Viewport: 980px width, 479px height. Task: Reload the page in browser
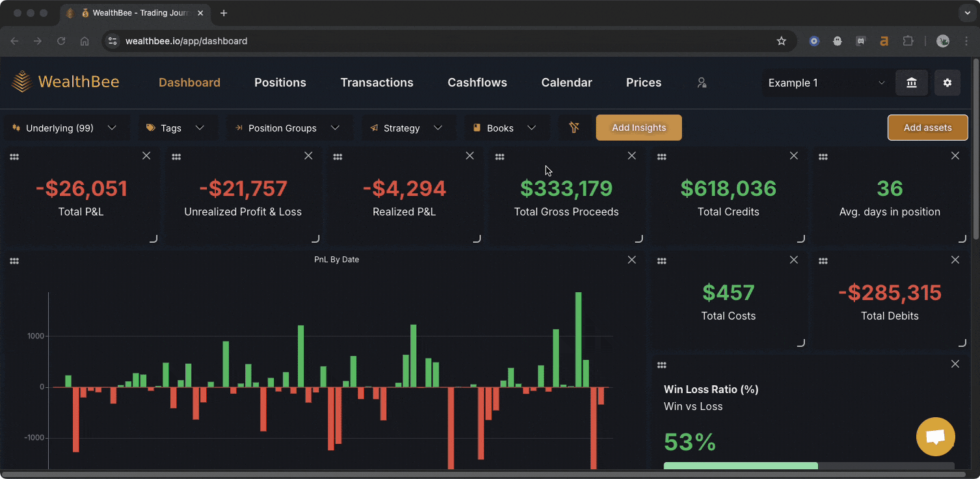pyautogui.click(x=61, y=41)
